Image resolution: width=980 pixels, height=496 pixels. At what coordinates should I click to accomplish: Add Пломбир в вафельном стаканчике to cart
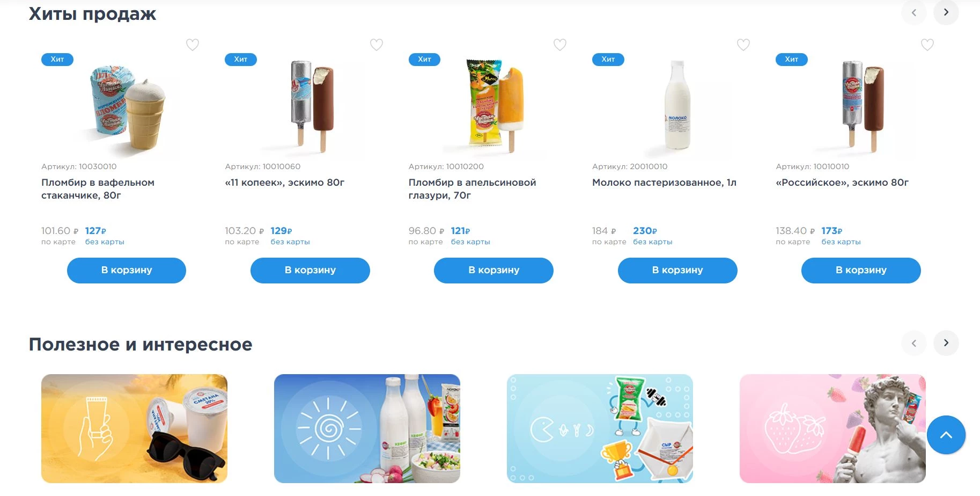pyautogui.click(x=127, y=270)
